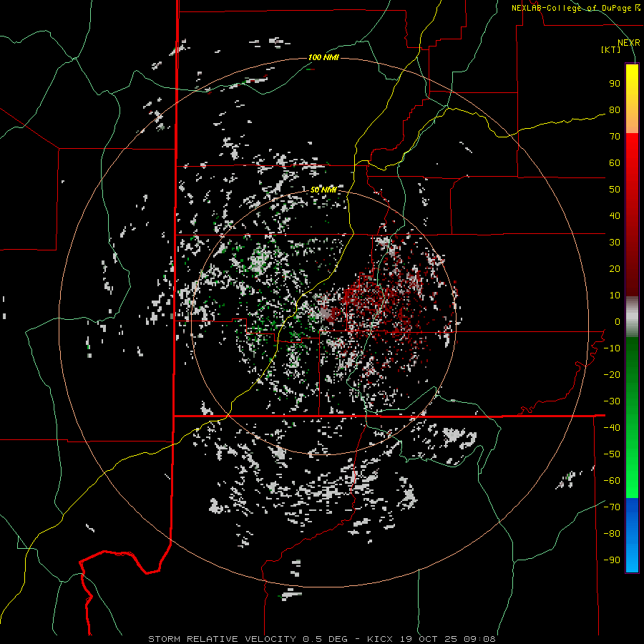
Task: Click the "0.5 DEG" elevation angle text
Action: [x=326, y=639]
